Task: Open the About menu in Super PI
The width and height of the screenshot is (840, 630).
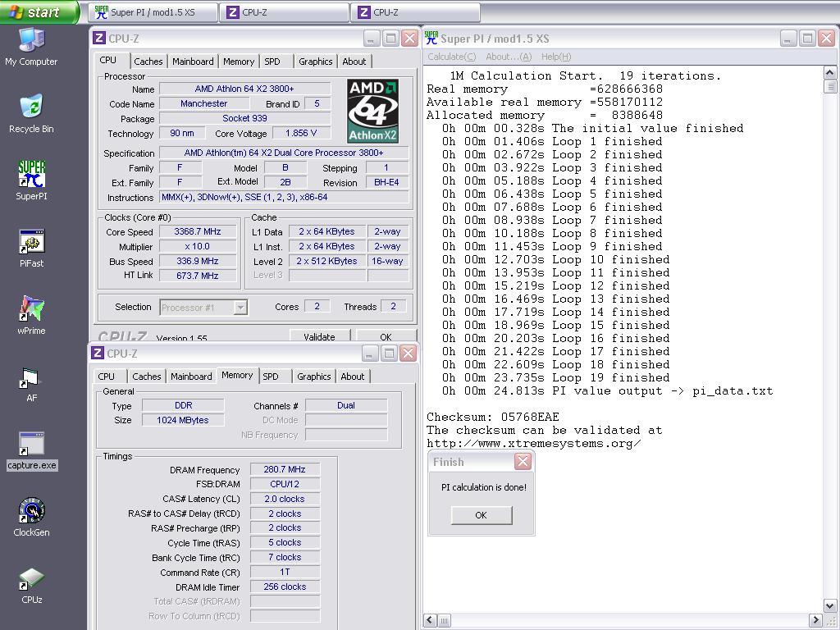Action: [509, 57]
